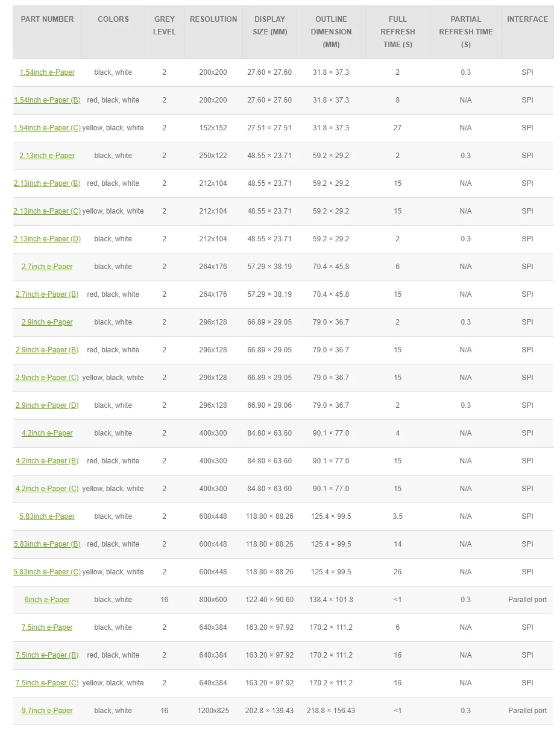Go to 2.7inch e-Paper product page
Image resolution: width=560 pixels, height=730 pixels.
47,267
